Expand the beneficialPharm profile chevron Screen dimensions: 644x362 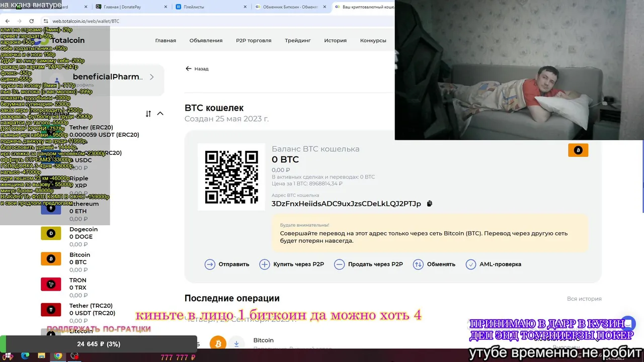[151, 77]
